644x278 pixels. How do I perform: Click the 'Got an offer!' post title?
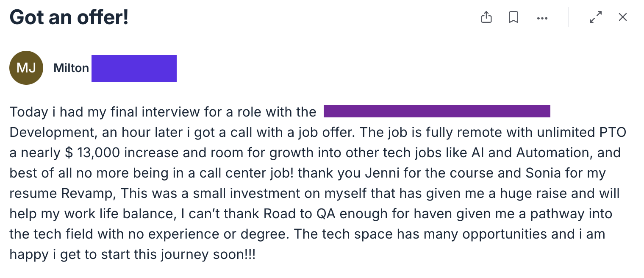coord(69,18)
